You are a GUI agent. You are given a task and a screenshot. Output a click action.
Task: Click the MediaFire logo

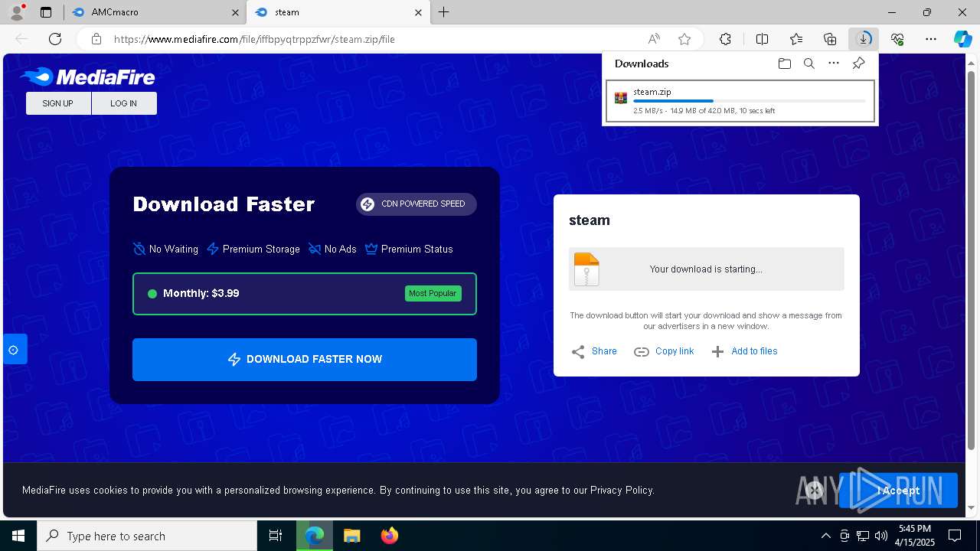[87, 77]
